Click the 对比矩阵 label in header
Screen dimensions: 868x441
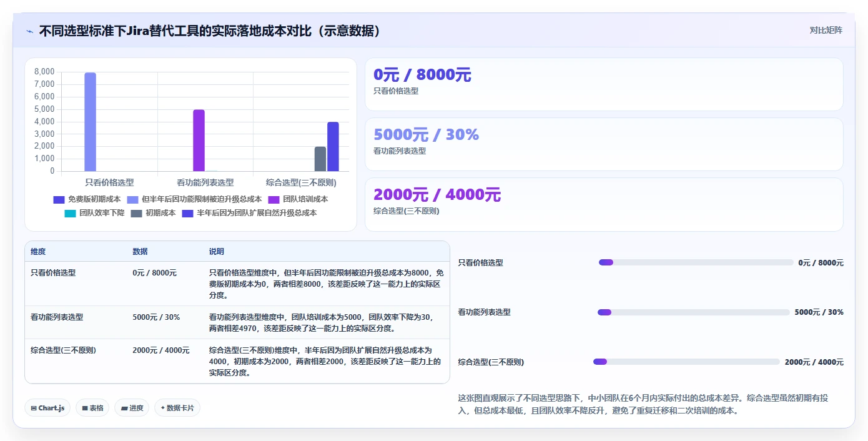[x=826, y=30]
